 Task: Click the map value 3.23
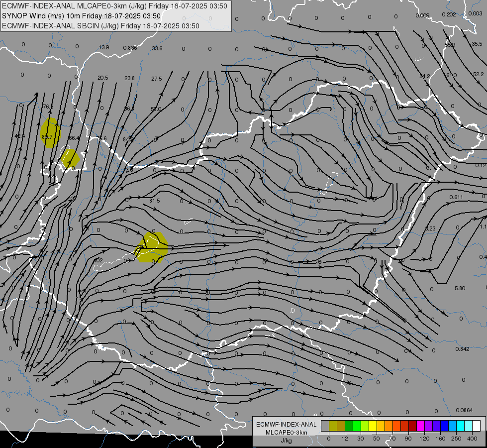pos(430,228)
